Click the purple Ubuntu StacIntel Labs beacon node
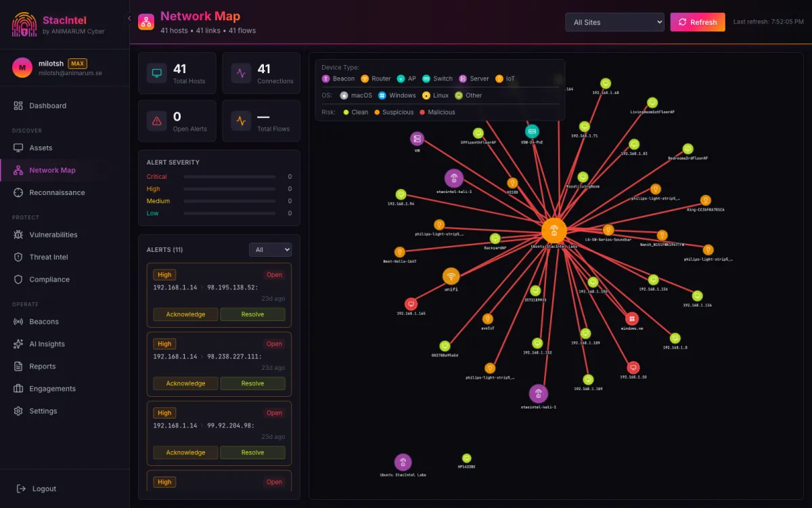Image resolution: width=812 pixels, height=508 pixels. pyautogui.click(x=403, y=463)
